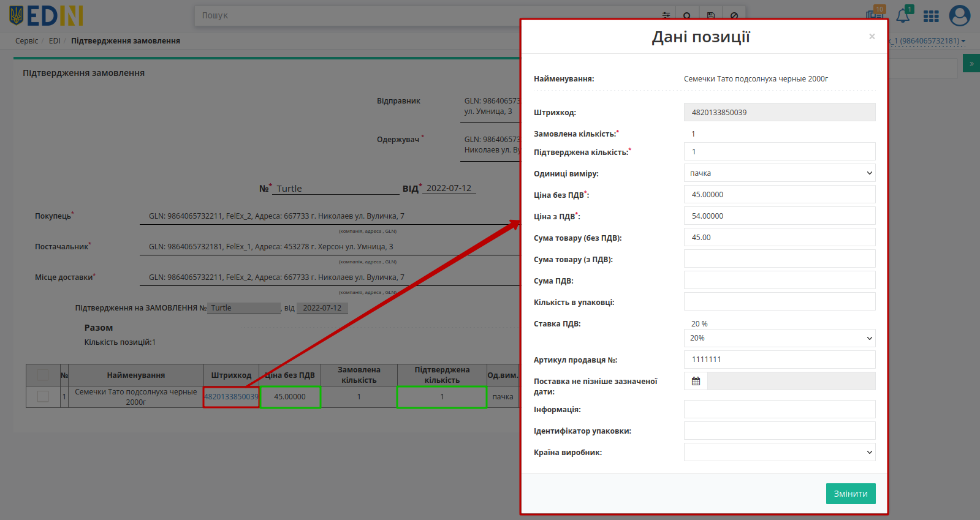Screen dimensions: 980x520
Task: Open the Країна виробник dropdown
Action: [x=780, y=452]
